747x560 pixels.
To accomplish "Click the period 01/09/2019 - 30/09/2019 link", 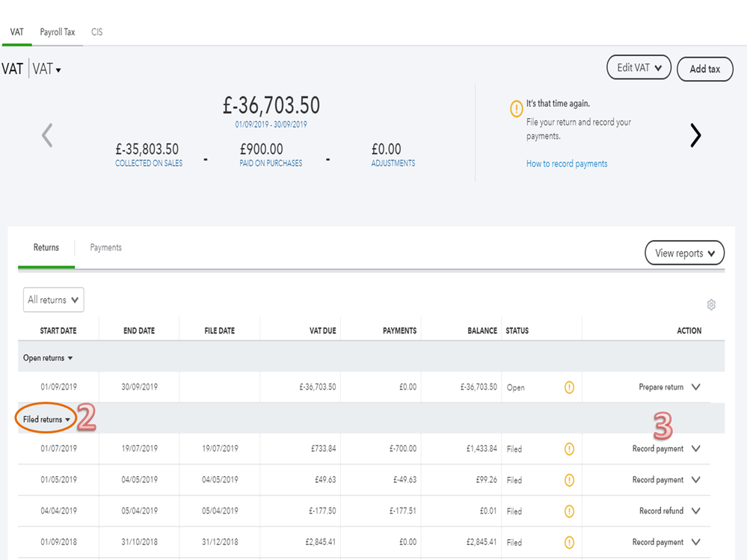I will coord(271,124).
